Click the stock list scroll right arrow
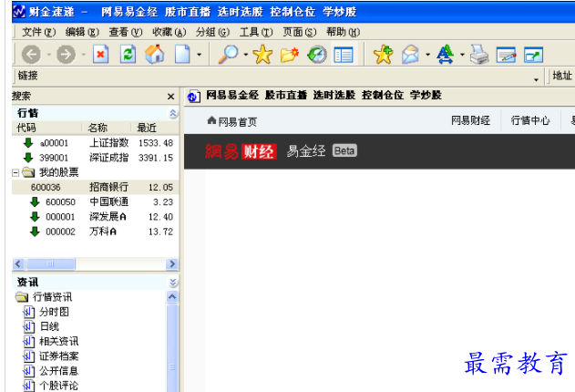 pos(172,263)
